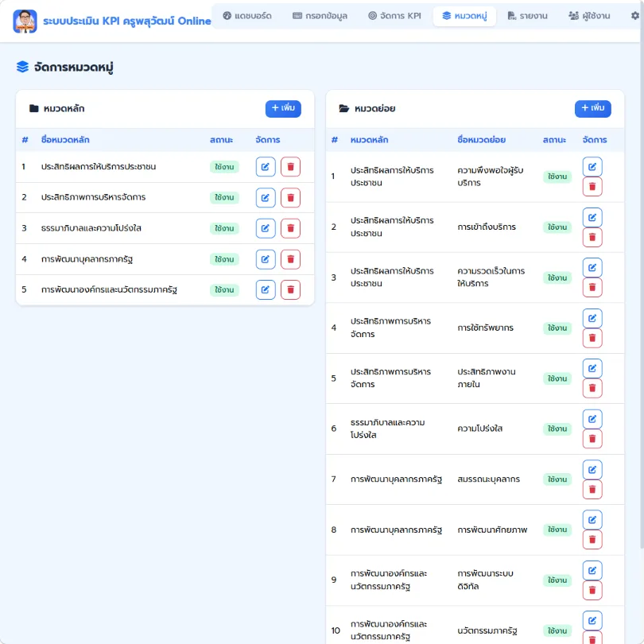Edit main category ประสิทธิผลการให้บริการประชาชน
Viewport: 644px width, 644px height.
[266, 167]
